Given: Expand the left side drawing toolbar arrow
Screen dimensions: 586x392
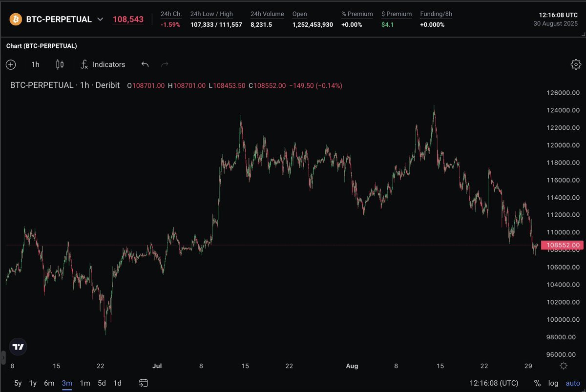Looking at the screenshot, I should click(3, 358).
